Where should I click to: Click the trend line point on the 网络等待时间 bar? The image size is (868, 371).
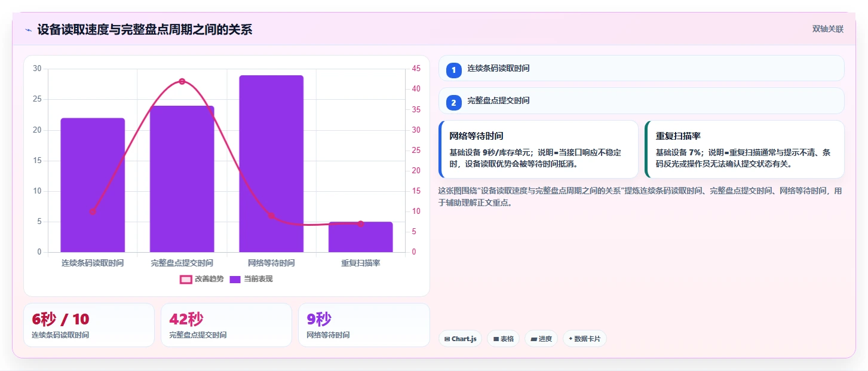(271, 216)
